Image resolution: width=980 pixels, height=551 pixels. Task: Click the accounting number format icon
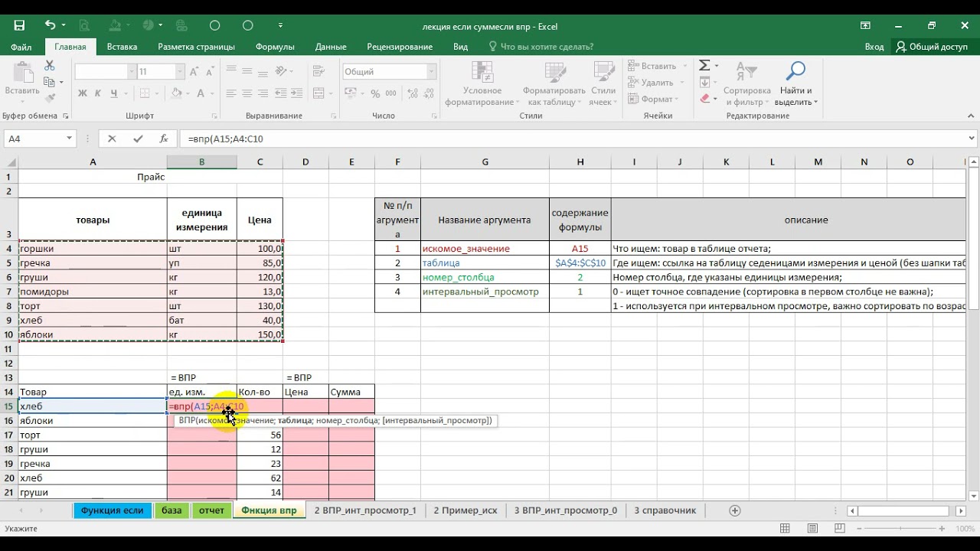[351, 93]
